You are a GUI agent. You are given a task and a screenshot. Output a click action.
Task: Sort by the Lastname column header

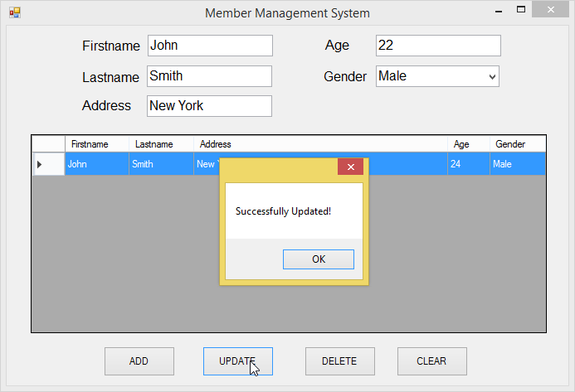coord(161,144)
